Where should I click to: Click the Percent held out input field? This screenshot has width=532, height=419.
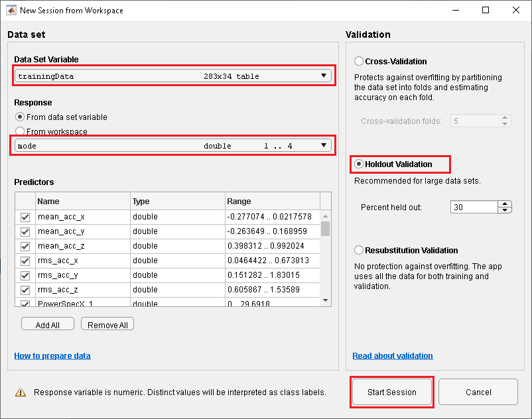tap(474, 208)
